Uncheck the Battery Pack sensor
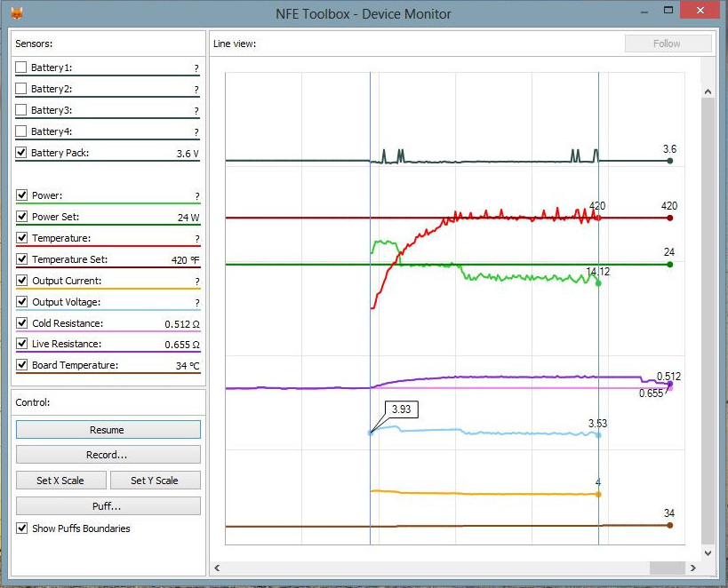The image size is (728, 588). click(x=21, y=153)
